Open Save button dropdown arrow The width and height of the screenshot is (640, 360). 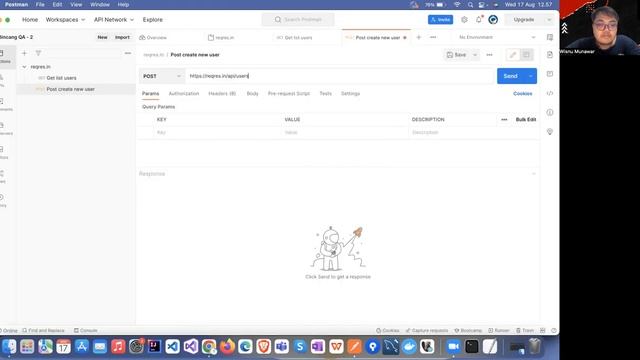pyautogui.click(x=475, y=55)
